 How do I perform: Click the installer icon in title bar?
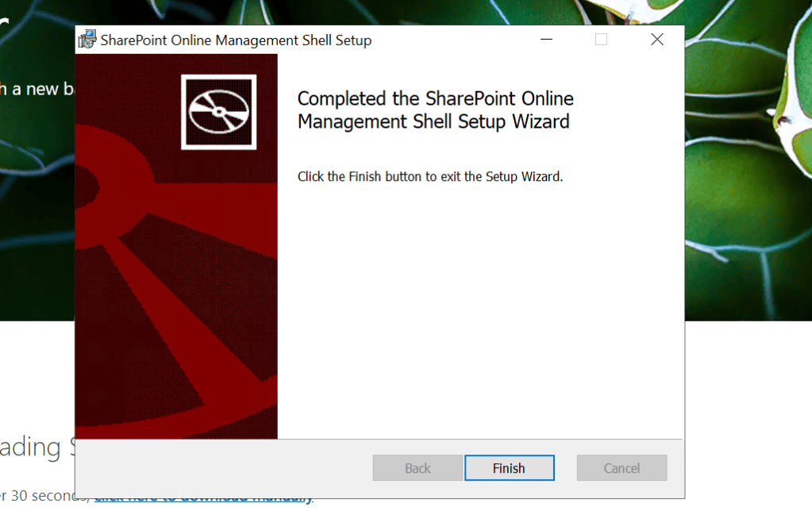(87, 40)
